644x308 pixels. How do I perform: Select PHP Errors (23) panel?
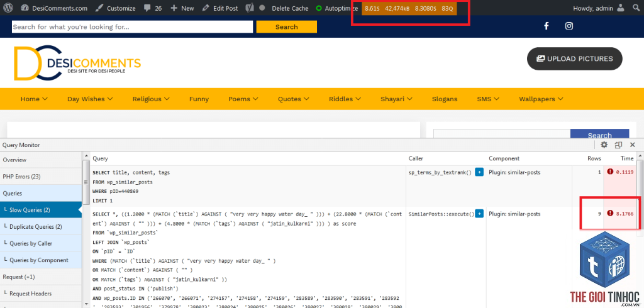(x=41, y=177)
